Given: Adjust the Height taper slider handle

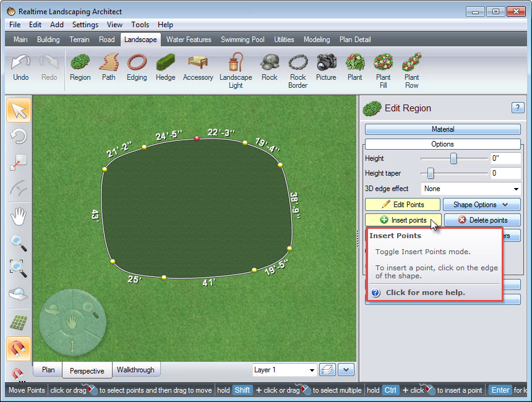Looking at the screenshot, I should tap(430, 173).
